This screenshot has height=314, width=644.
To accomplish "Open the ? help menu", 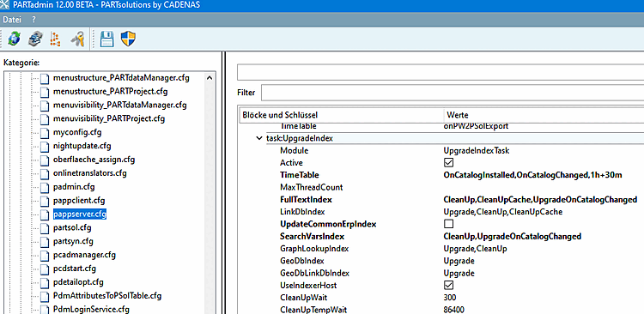I will tap(33, 19).
